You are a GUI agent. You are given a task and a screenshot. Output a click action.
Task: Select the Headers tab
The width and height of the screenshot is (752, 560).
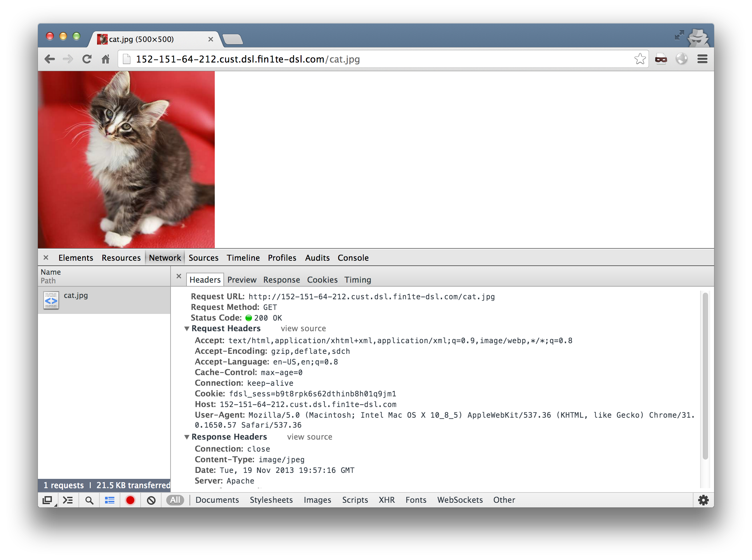[205, 280]
